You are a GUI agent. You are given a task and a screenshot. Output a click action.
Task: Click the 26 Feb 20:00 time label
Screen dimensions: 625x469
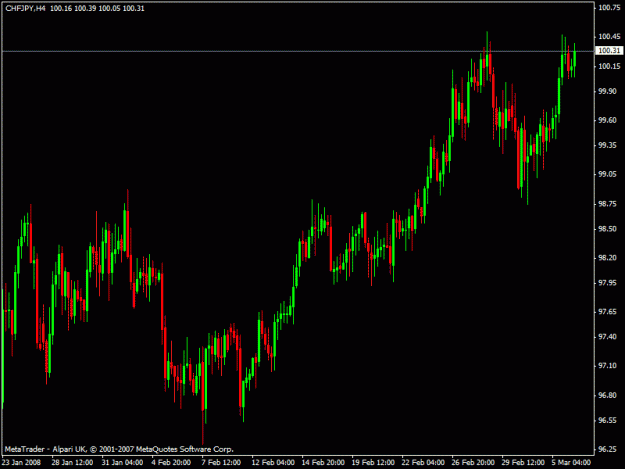[473, 462]
